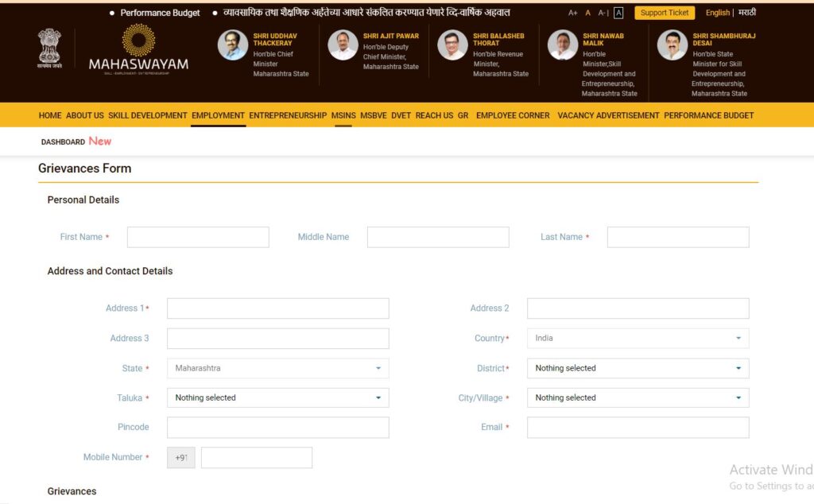Click Shri Shambhuraj Desai's portrait
This screenshot has height=504, width=814.
point(672,45)
